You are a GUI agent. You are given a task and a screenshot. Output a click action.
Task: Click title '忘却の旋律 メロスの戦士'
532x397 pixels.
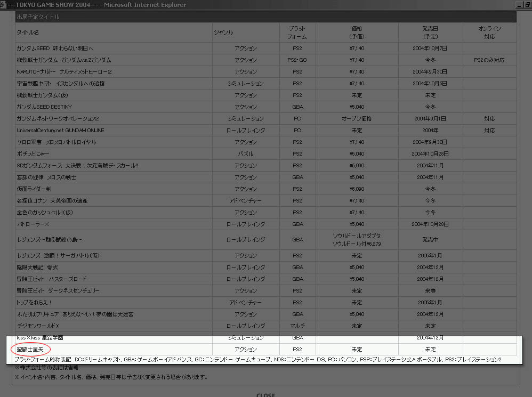click(46, 177)
